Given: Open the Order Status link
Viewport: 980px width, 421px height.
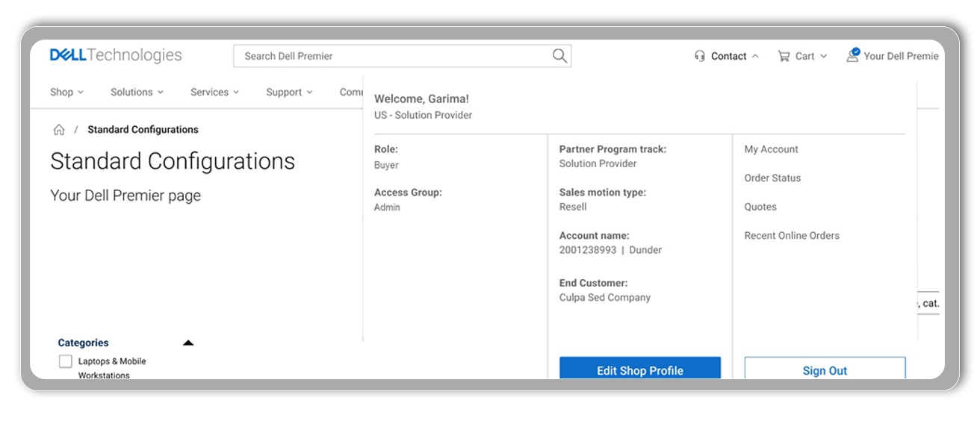Looking at the screenshot, I should coord(772,178).
